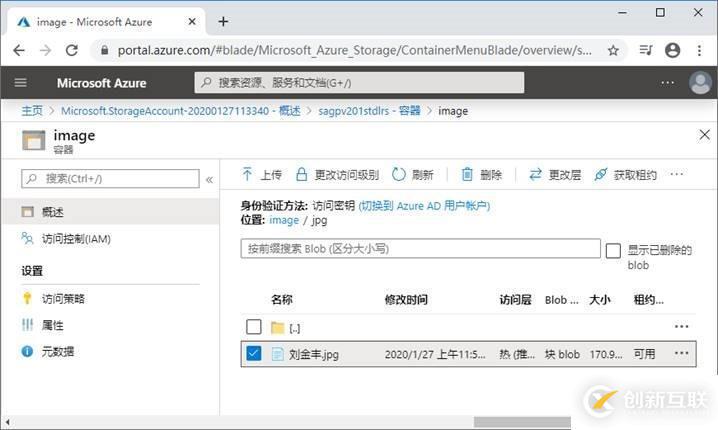Close the image - Microsoft Azure tab
Viewport: 718px width, 430px height.
click(192, 22)
